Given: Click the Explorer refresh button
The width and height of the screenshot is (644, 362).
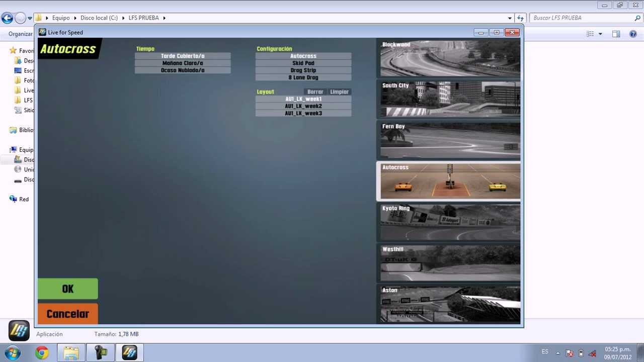Looking at the screenshot, I should [x=520, y=18].
